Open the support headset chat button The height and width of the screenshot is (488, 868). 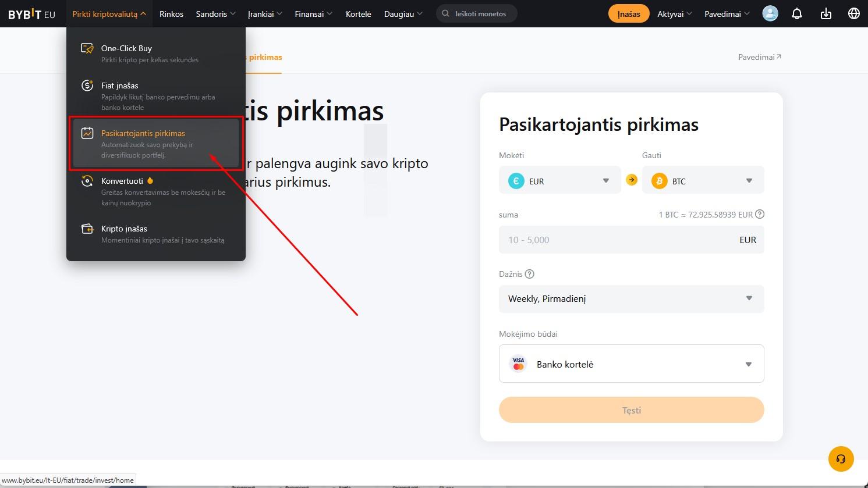(841, 459)
